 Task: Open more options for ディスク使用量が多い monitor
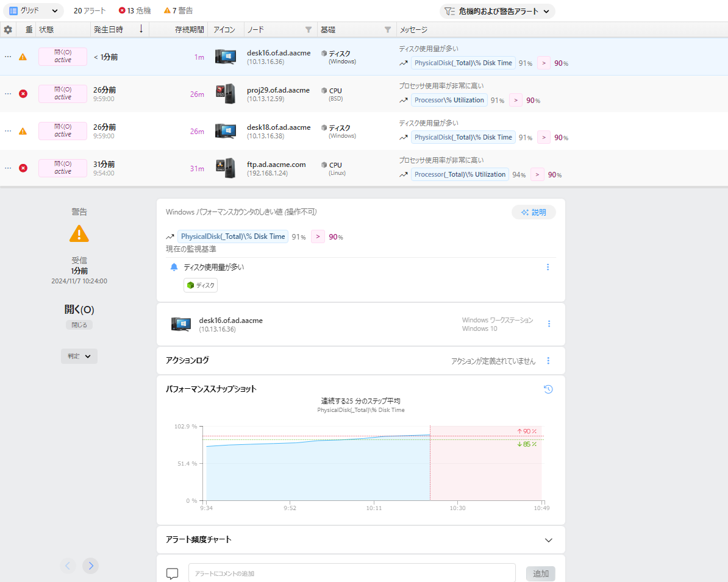548,268
